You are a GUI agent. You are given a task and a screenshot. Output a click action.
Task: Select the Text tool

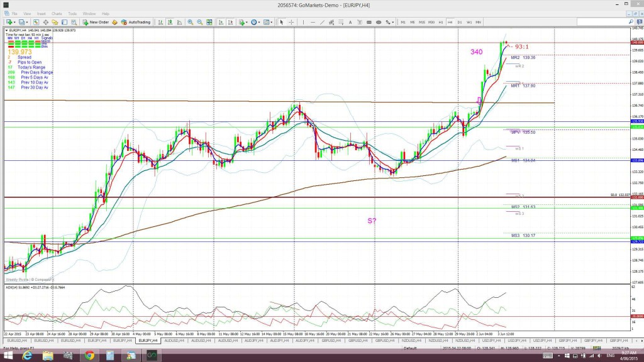(x=350, y=22)
